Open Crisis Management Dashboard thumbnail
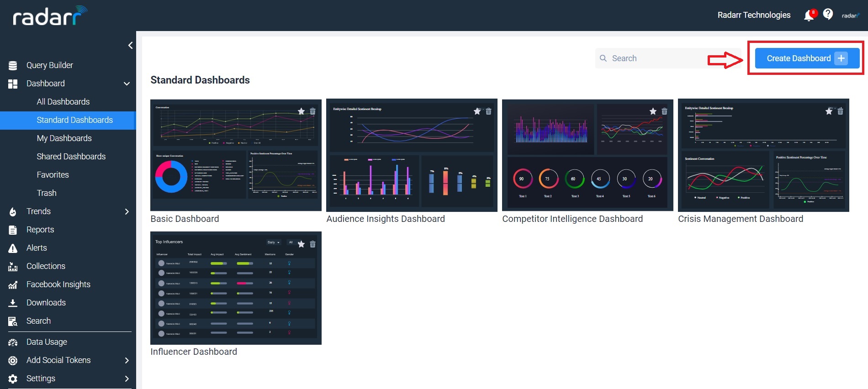 pos(763,155)
